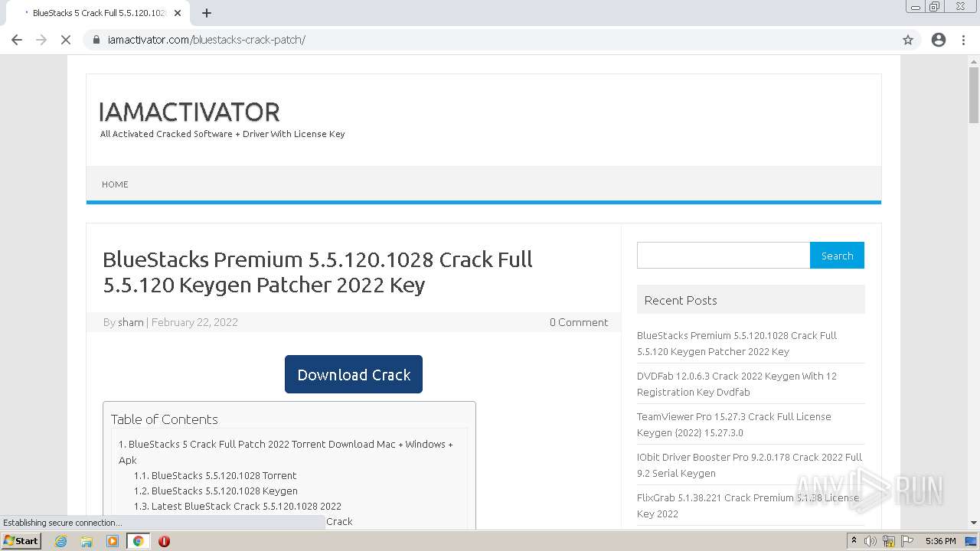The height and width of the screenshot is (551, 980).
Task: Open the Windows Start menu
Action: tap(21, 541)
